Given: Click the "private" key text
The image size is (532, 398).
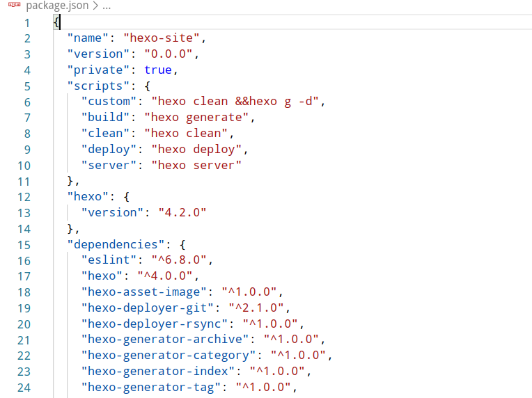Looking at the screenshot, I should [x=98, y=70].
